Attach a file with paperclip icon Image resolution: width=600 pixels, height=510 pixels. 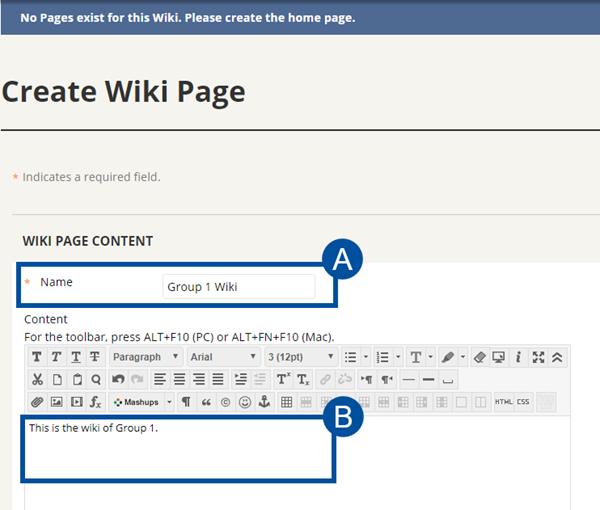(x=37, y=402)
